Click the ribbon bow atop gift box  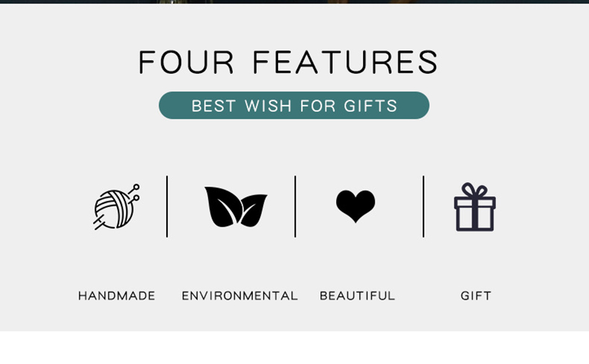pos(475,190)
